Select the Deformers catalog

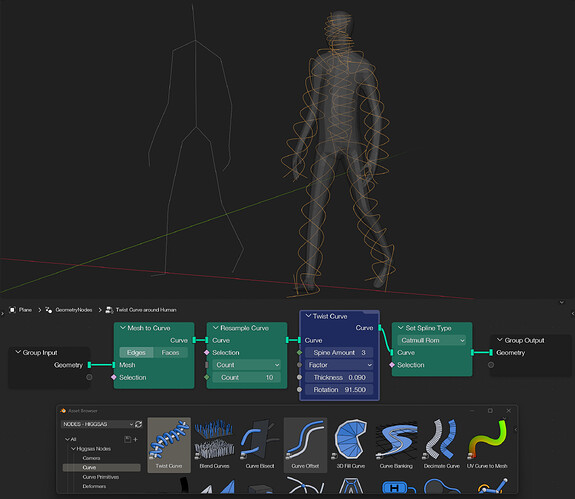coord(94,487)
